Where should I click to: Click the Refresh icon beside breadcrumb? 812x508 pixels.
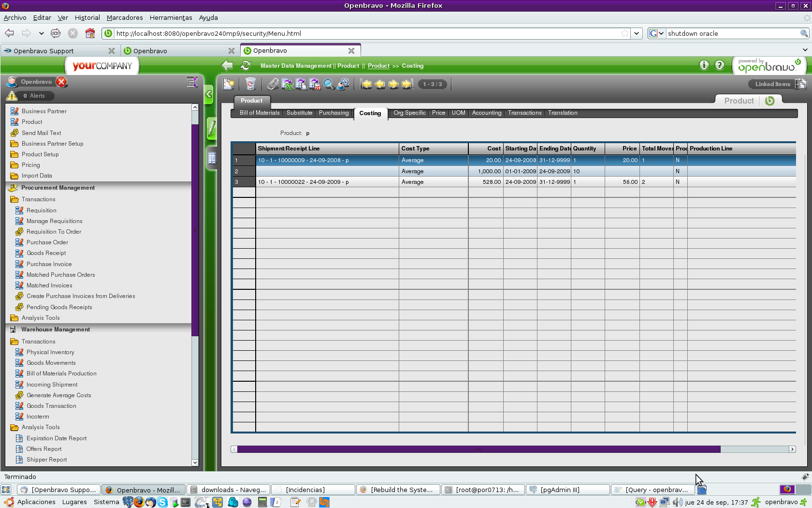pyautogui.click(x=246, y=66)
